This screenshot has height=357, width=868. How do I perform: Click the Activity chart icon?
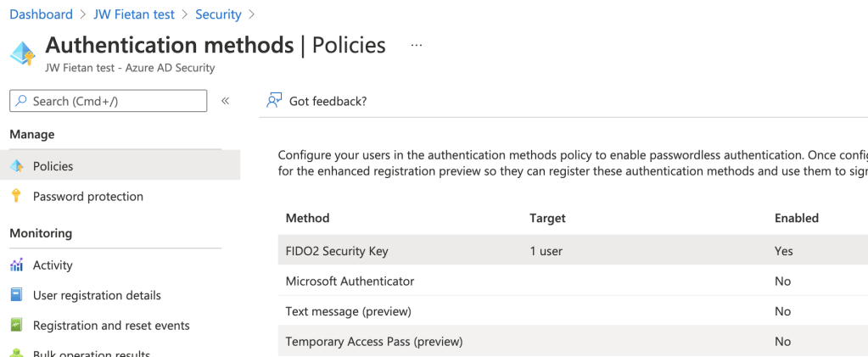click(x=16, y=265)
